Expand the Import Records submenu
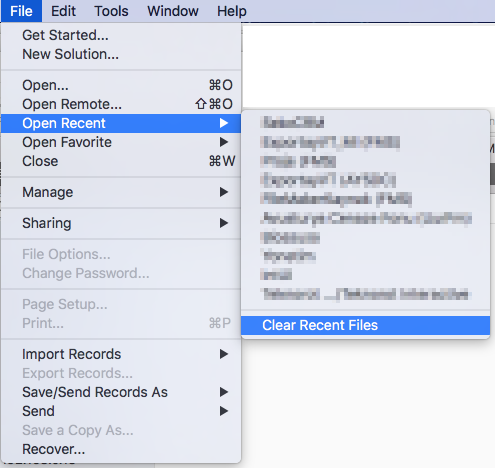This screenshot has width=495, height=468. [121, 354]
